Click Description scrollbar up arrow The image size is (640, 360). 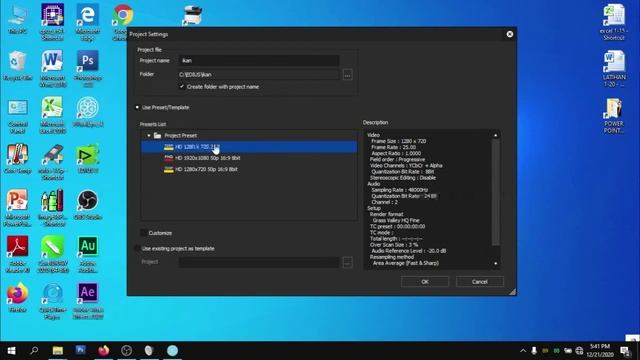pyautogui.click(x=496, y=135)
